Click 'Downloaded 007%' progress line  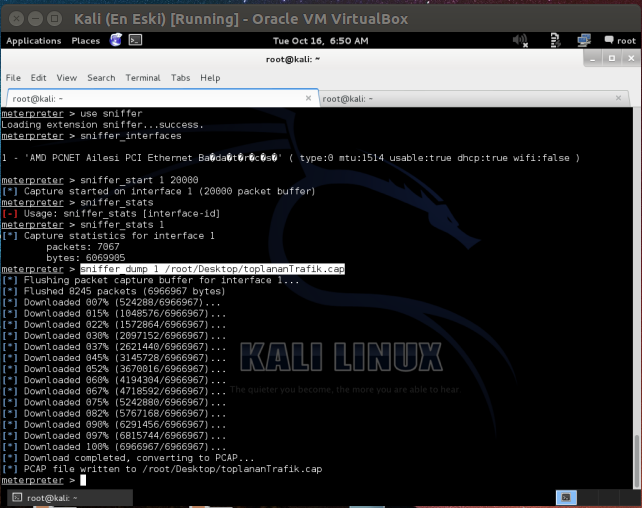(x=111, y=303)
